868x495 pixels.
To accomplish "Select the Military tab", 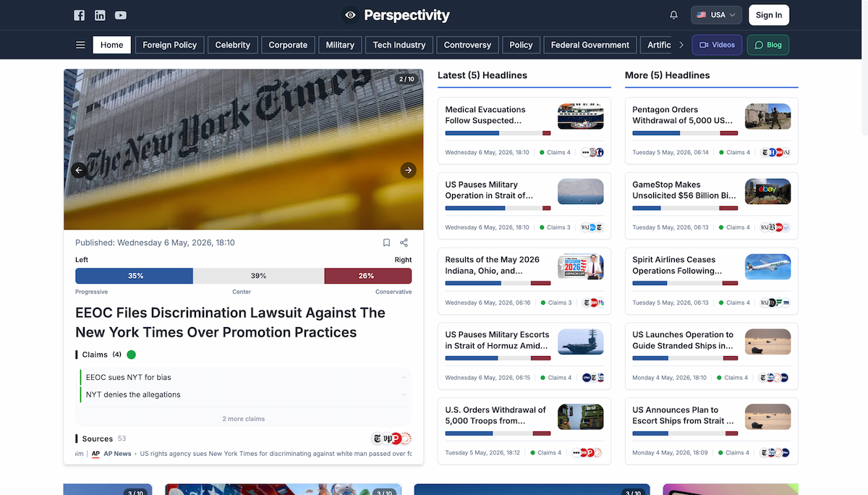I will 340,45.
